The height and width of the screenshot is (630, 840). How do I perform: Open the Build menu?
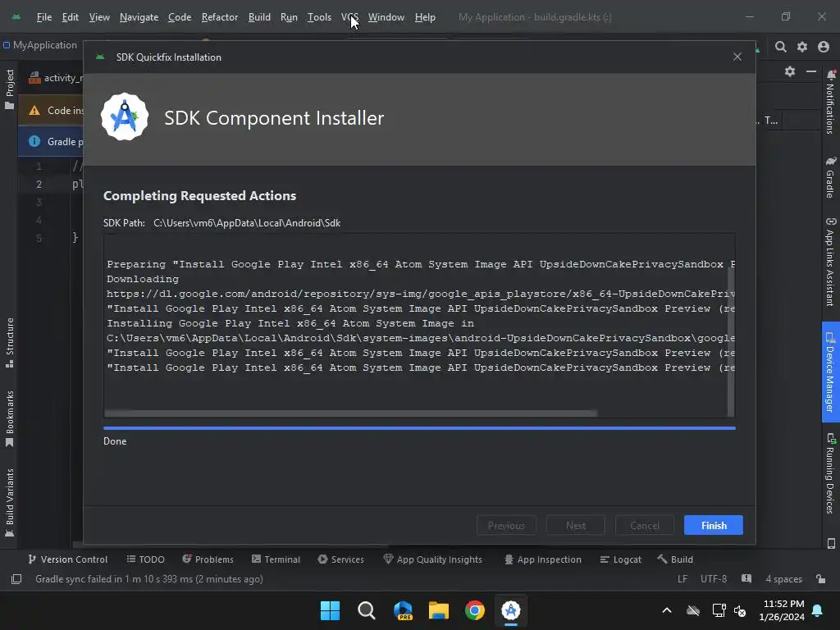[259, 17]
